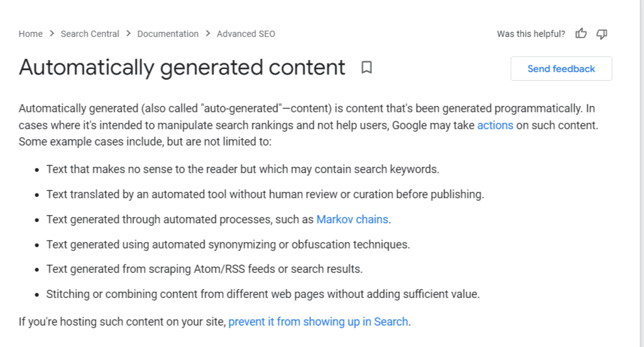
Task: Click the thumbs down icon
Action: (602, 34)
